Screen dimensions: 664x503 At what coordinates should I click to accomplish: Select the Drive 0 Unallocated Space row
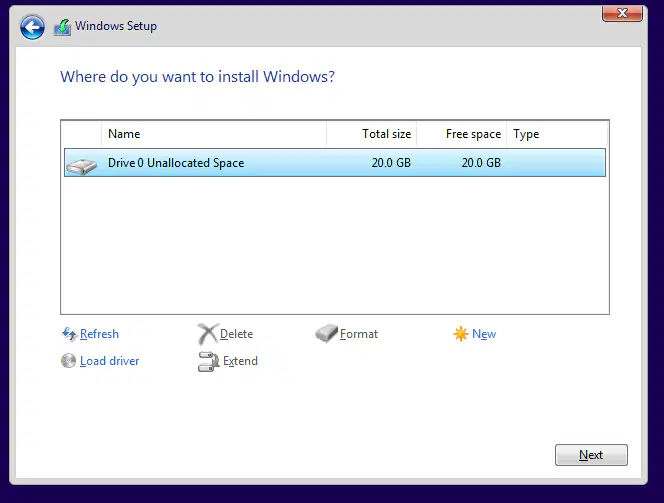(335, 163)
